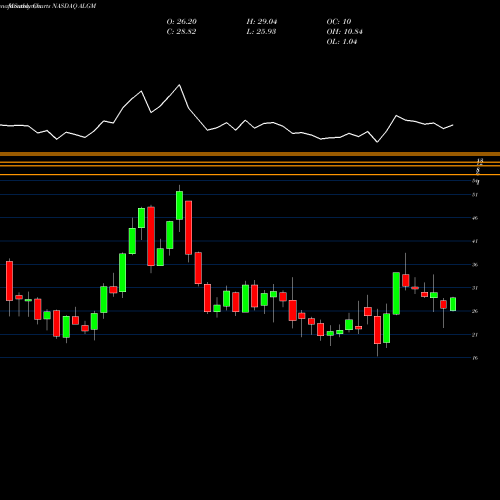The height and width of the screenshot is (500, 500).
Task: Click the thick top orange horizontal band
Action: [x=250, y=154]
